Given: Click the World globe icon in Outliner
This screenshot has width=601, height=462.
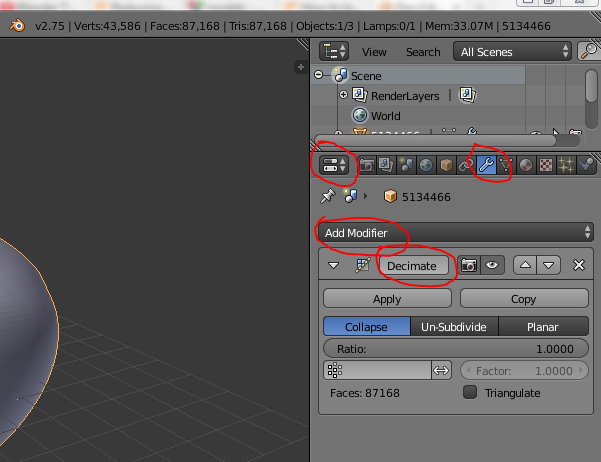Looking at the screenshot, I should (x=360, y=115).
